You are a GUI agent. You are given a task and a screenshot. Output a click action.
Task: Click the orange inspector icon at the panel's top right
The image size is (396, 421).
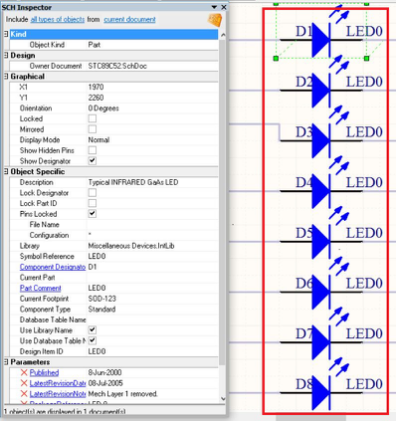215,20
